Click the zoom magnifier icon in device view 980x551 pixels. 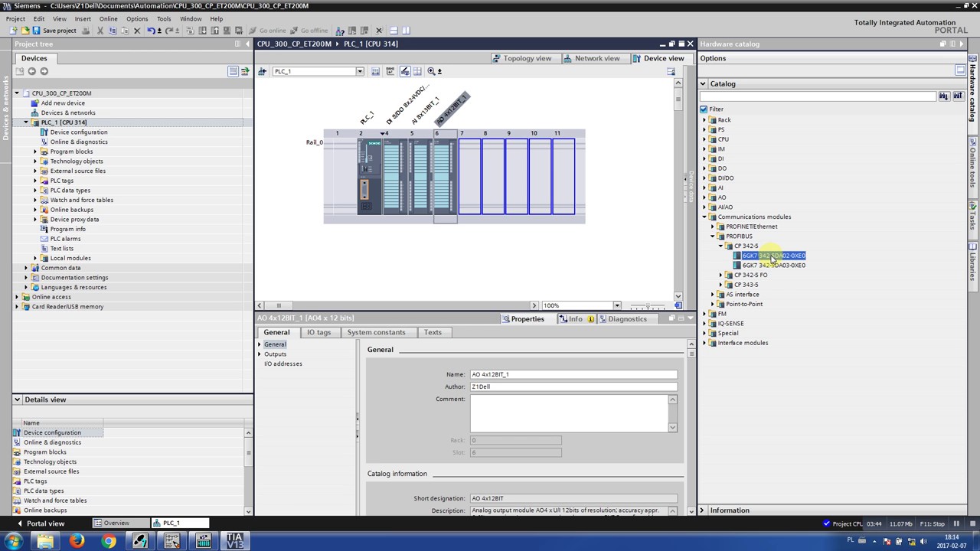[x=432, y=71]
